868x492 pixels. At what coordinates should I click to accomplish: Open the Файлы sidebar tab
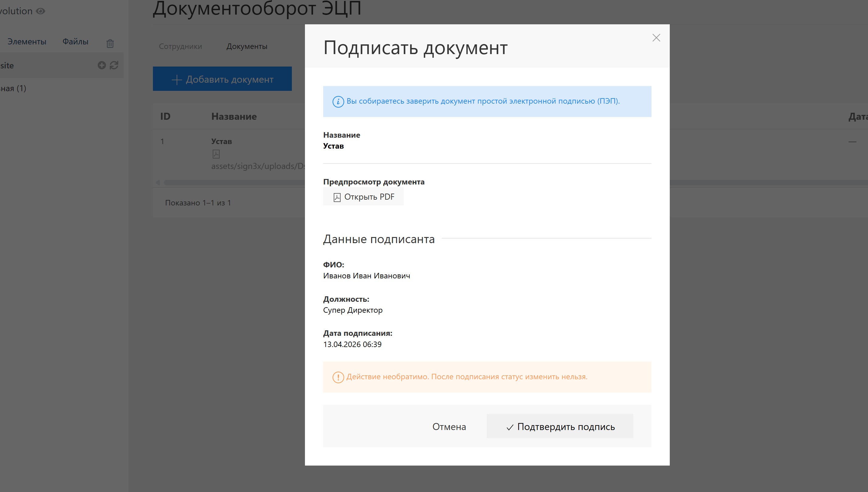click(x=75, y=42)
